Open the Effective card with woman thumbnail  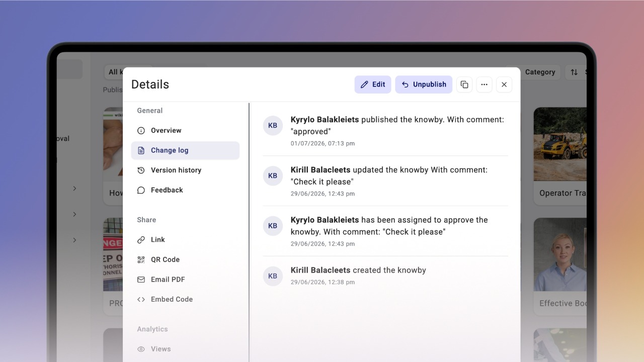click(560, 254)
